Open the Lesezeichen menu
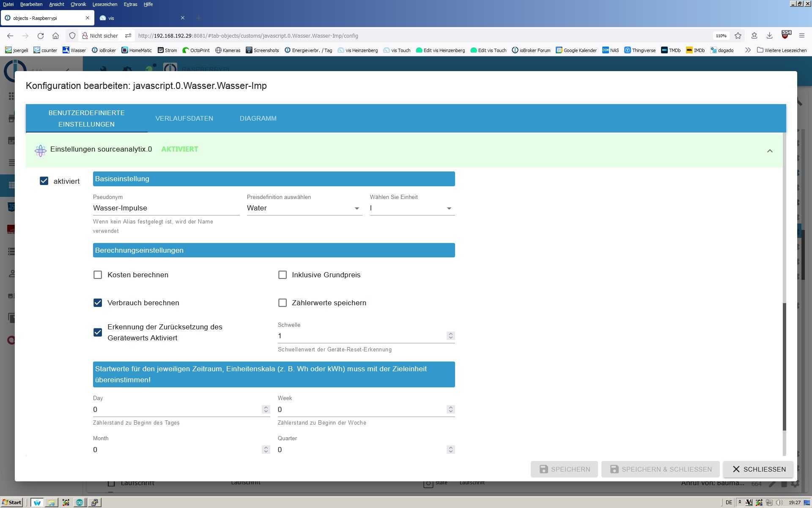 (x=104, y=4)
